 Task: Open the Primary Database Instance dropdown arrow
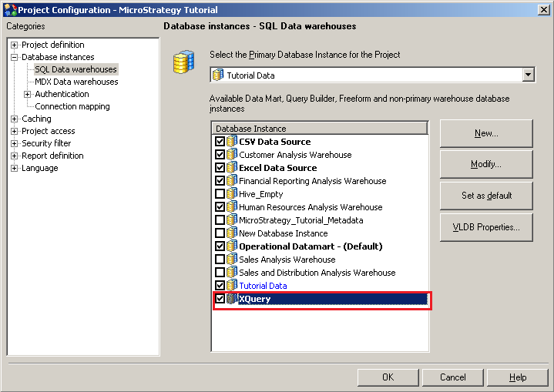coord(528,75)
